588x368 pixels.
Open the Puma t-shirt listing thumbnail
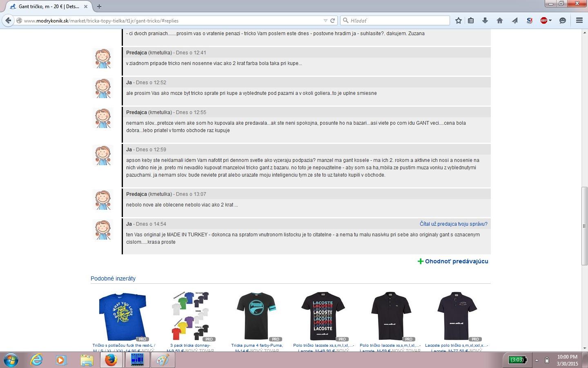pos(256,316)
